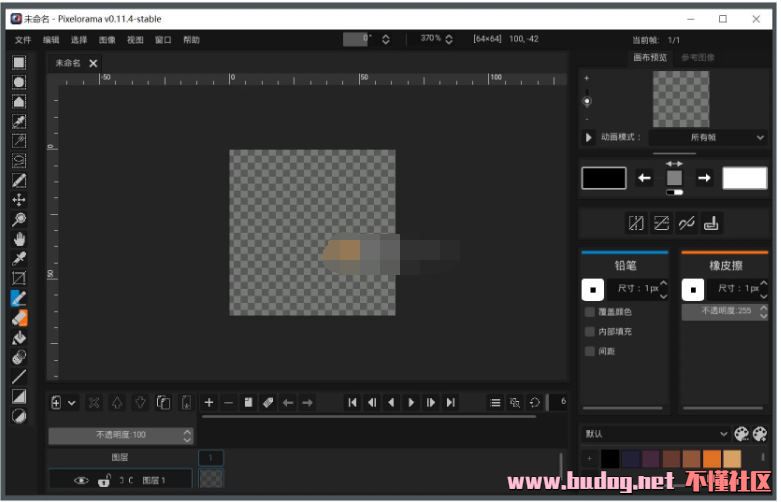The height and width of the screenshot is (502, 781).
Task: Close the 未命名 document tab
Action: click(x=94, y=63)
